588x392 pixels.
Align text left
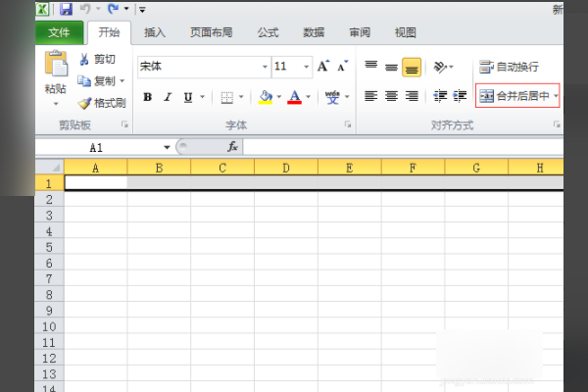(371, 96)
